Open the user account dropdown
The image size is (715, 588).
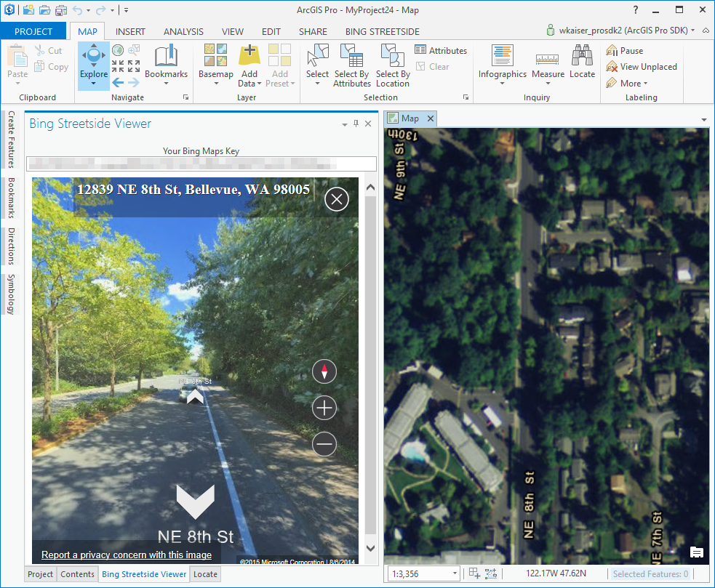[692, 31]
